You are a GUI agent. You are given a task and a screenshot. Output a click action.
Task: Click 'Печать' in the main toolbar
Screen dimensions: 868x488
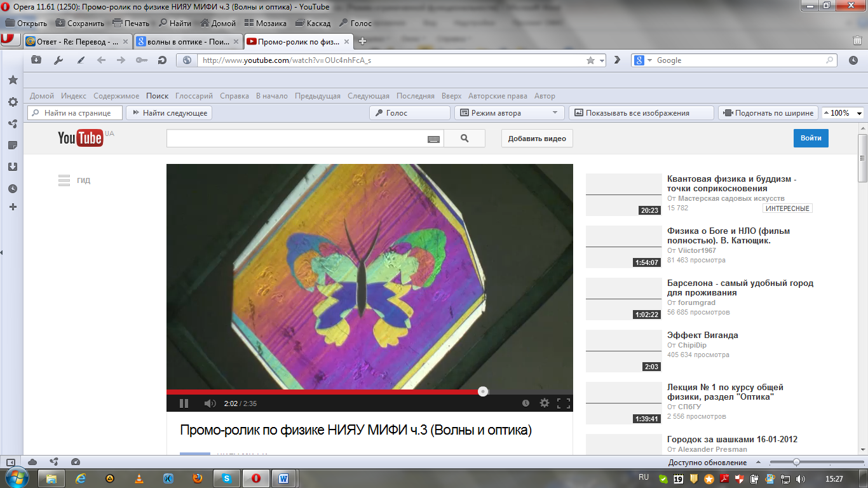click(131, 23)
